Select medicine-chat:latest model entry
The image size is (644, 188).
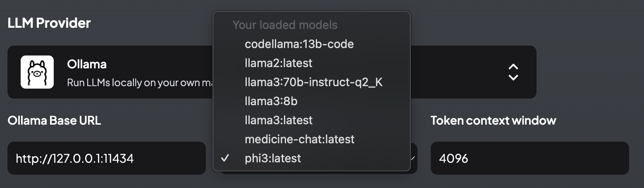coord(311,139)
